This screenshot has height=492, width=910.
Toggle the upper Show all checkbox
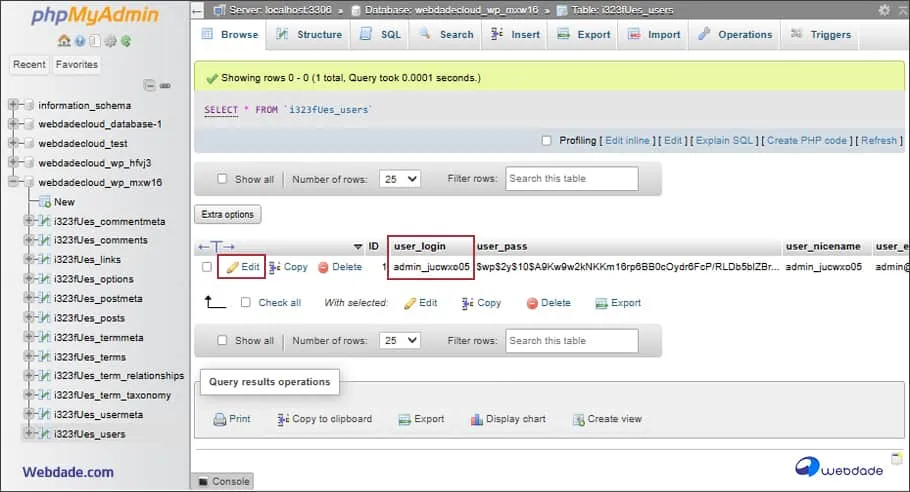(x=222, y=180)
